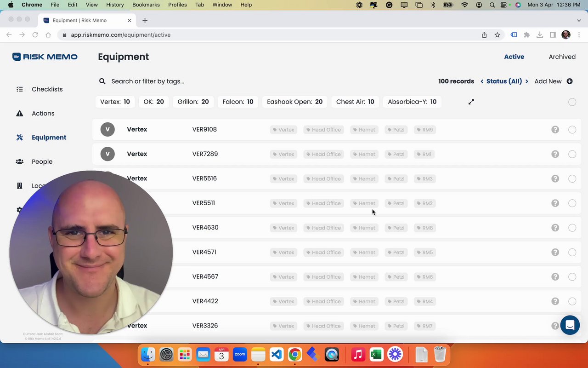Viewport: 588px width, 368px height.
Task: Go to previous status filter chevron
Action: coord(482,81)
